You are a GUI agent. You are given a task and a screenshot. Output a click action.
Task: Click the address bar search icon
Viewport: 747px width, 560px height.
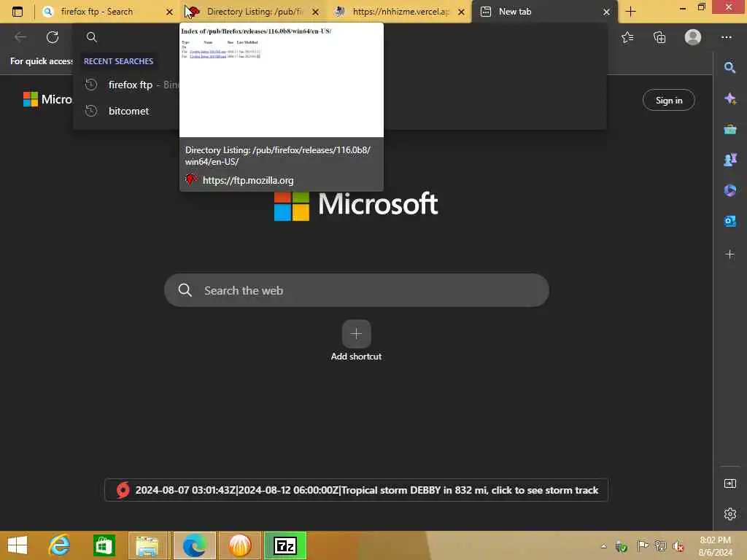pos(92,37)
